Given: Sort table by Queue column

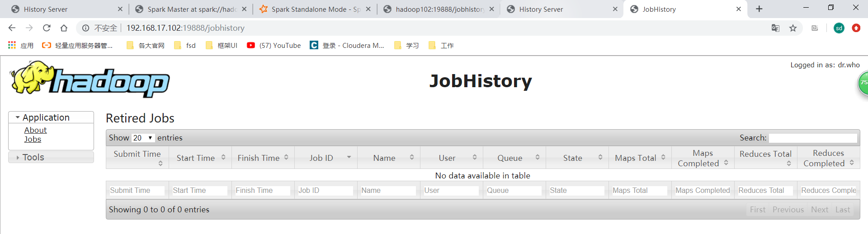Looking at the screenshot, I should click(514, 158).
